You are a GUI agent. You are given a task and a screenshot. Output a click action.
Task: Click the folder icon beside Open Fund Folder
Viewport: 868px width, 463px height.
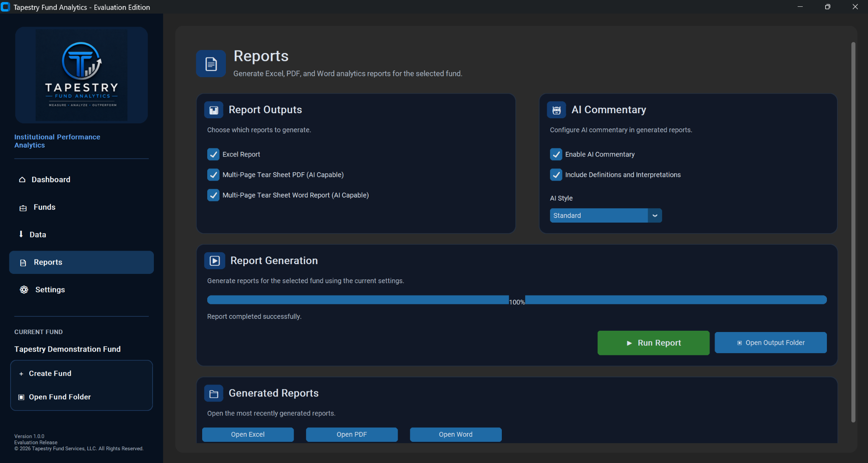pyautogui.click(x=21, y=397)
